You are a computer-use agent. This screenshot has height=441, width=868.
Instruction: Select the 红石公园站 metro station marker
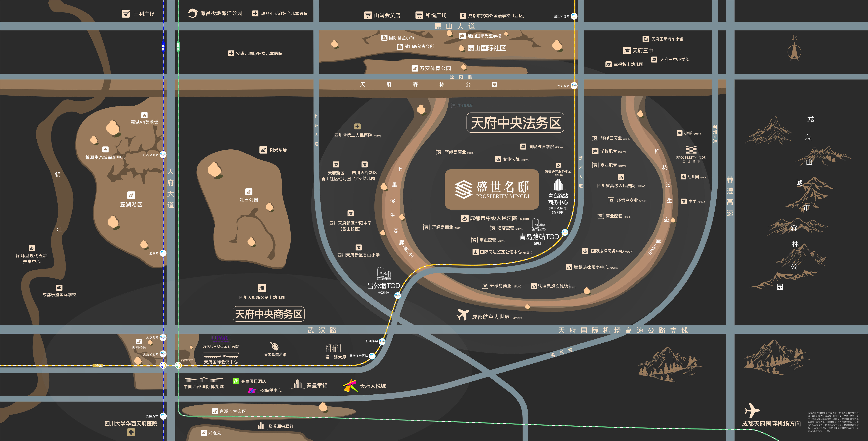click(163, 155)
